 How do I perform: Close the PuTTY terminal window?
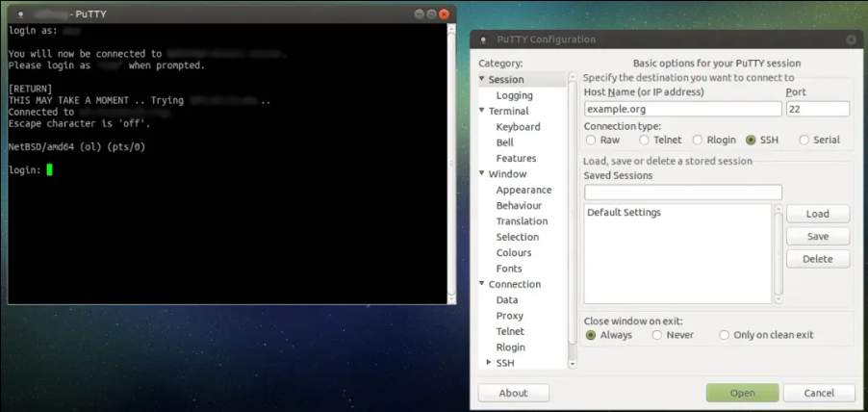click(444, 14)
